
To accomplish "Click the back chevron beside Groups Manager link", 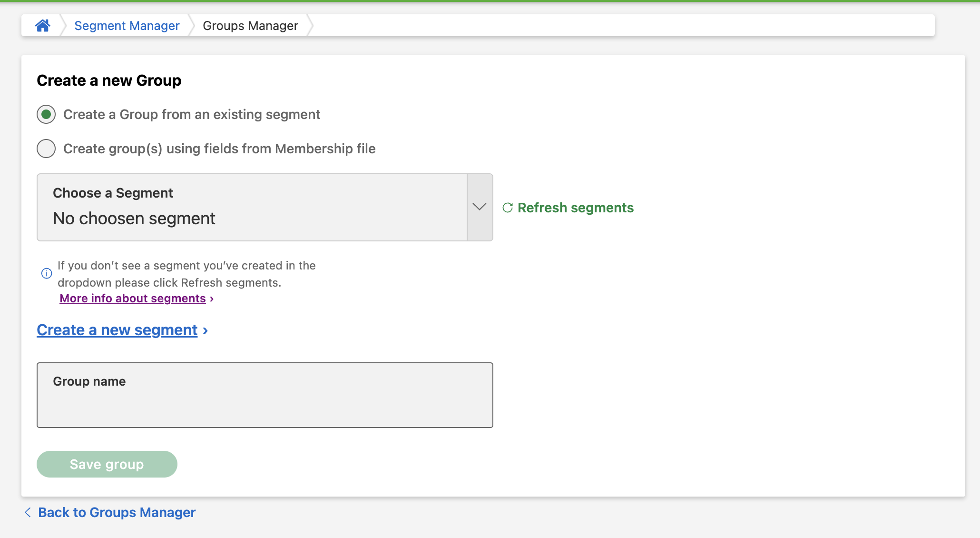I will point(28,512).
